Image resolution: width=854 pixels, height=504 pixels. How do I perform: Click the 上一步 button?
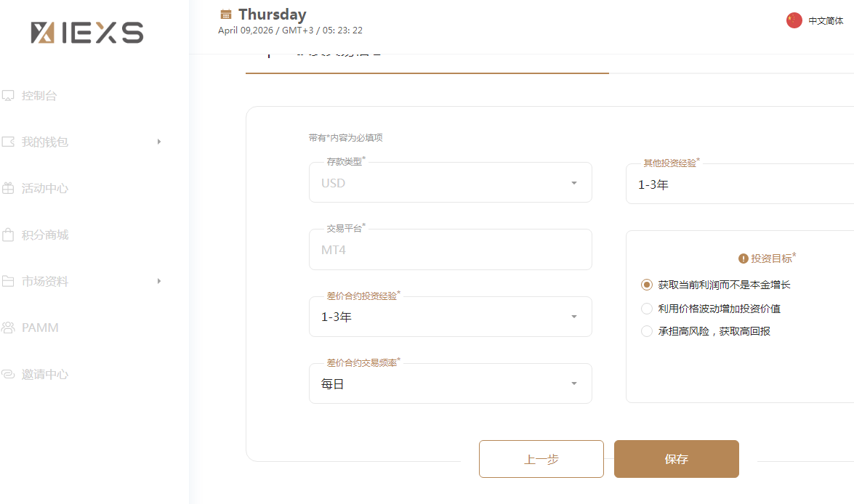[x=541, y=459]
